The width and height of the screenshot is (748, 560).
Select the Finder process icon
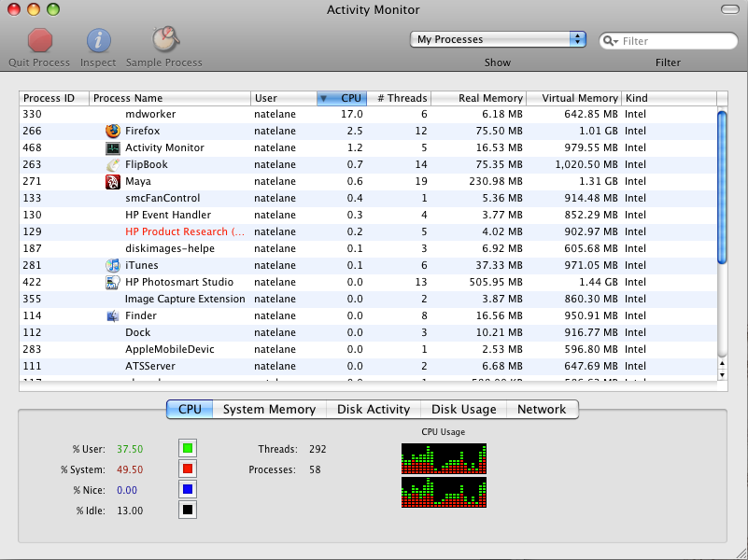[x=113, y=315]
